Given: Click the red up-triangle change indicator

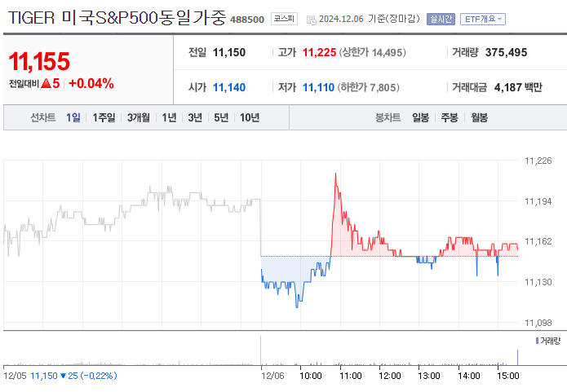Looking at the screenshot, I should click(46, 83).
